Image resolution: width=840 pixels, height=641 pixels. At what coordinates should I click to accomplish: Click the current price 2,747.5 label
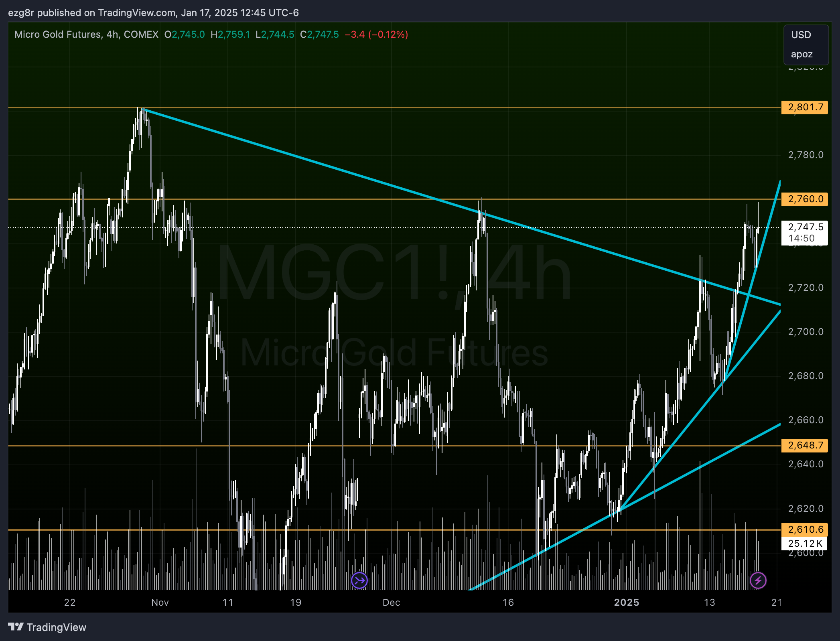[805, 227]
